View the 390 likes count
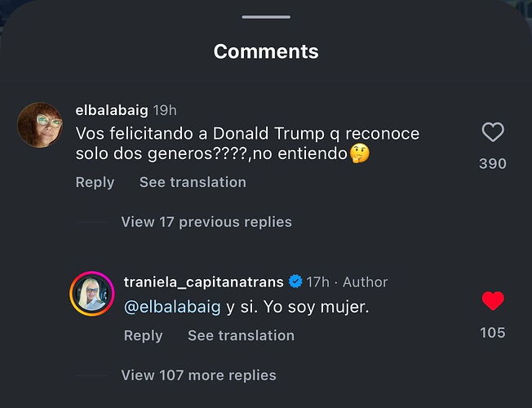Viewport: 532px width, 408px height. tap(493, 163)
